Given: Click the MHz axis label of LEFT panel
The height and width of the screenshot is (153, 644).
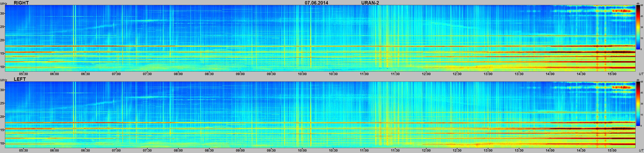Looking at the screenshot, I should (3, 80).
